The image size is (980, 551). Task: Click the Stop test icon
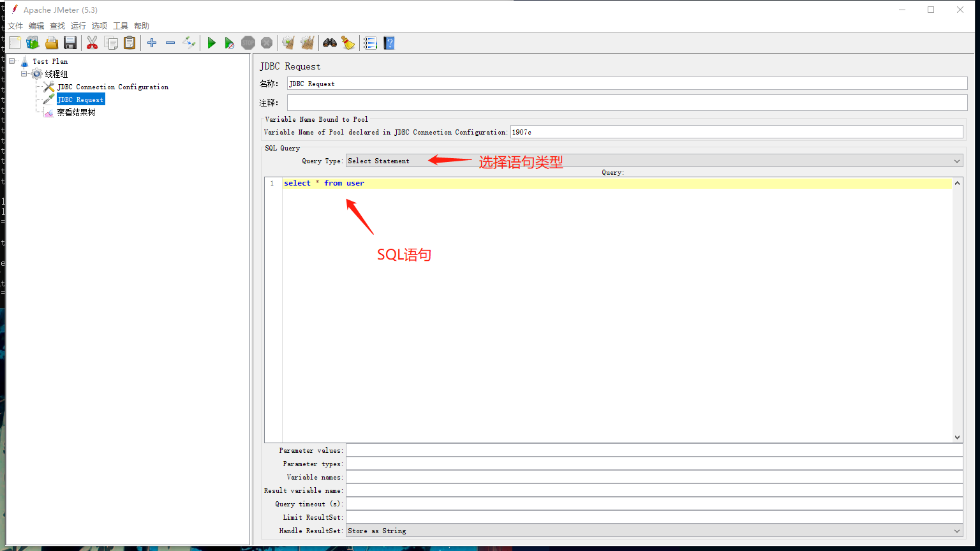[x=248, y=43]
